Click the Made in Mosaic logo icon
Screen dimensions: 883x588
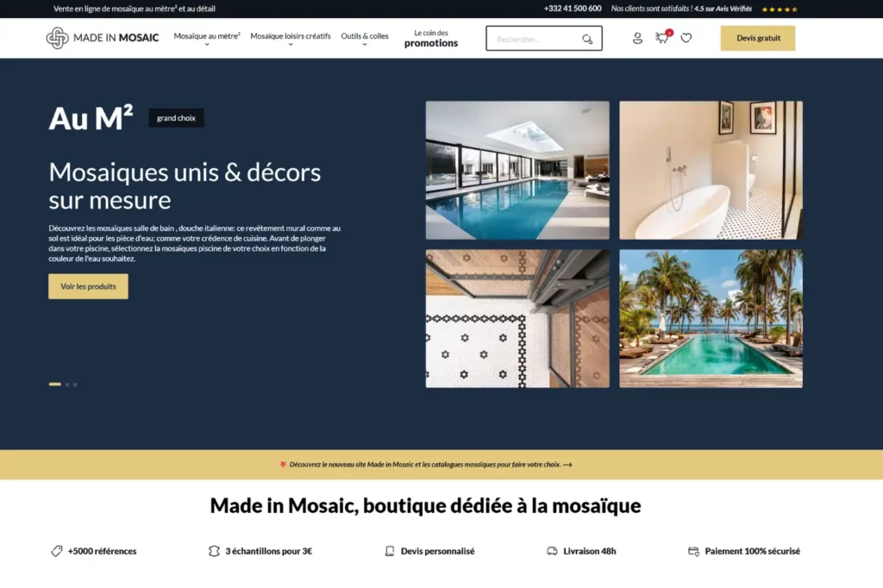pyautogui.click(x=57, y=38)
